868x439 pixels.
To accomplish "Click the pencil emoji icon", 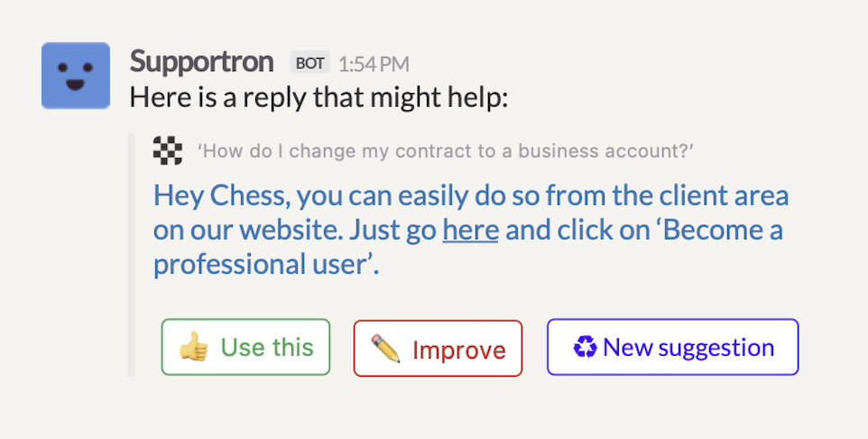I will [x=385, y=349].
